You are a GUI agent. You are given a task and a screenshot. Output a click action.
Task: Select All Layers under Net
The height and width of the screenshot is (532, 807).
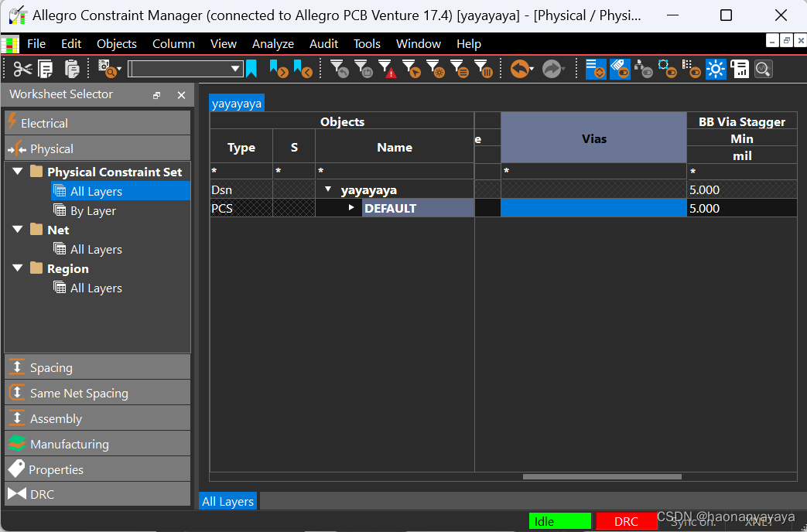96,250
